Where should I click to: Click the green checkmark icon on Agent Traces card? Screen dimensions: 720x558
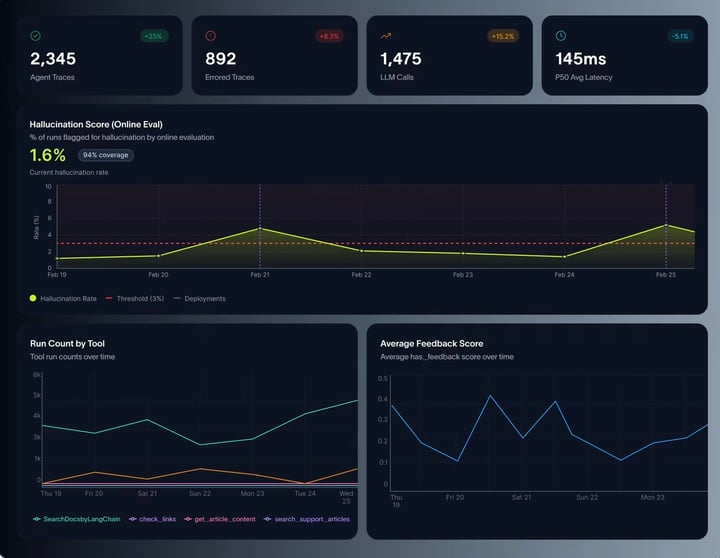[x=35, y=36]
